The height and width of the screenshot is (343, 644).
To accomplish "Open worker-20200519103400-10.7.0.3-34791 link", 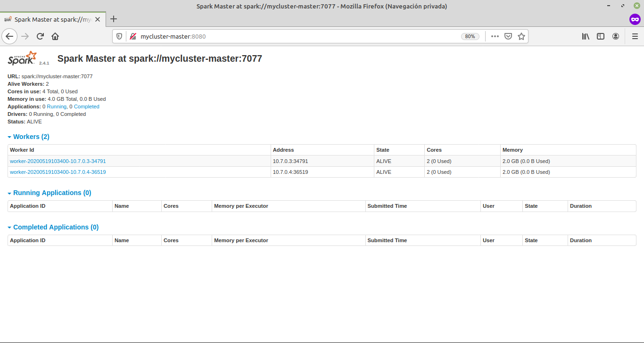I will click(58, 161).
